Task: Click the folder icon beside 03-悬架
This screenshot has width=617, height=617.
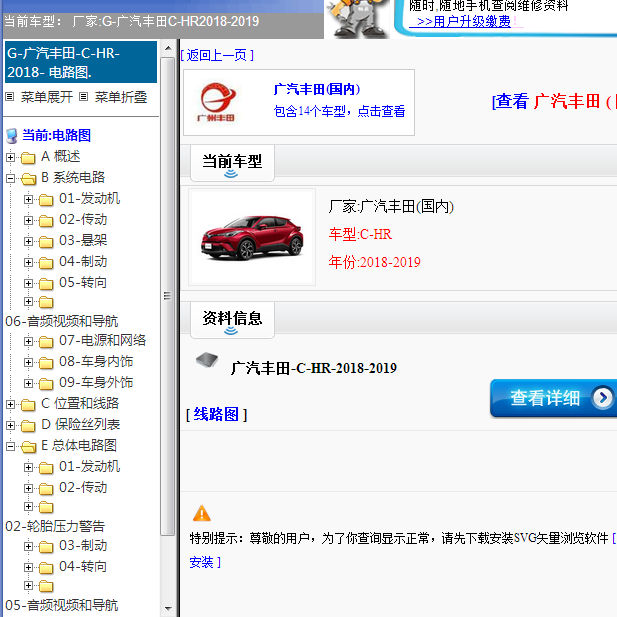Action: (x=46, y=242)
